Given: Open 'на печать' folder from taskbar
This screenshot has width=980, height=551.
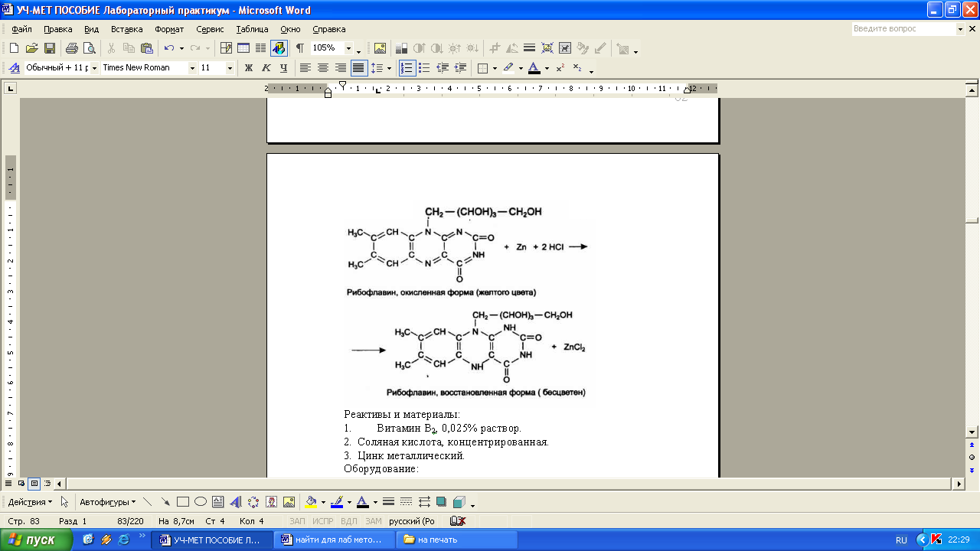Looking at the screenshot, I should click(x=456, y=540).
